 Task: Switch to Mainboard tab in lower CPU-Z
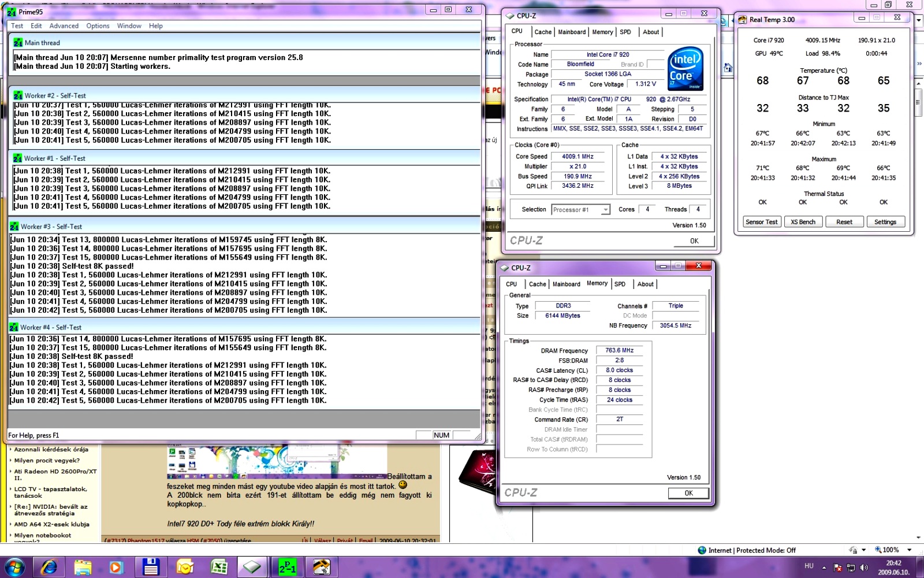point(567,284)
